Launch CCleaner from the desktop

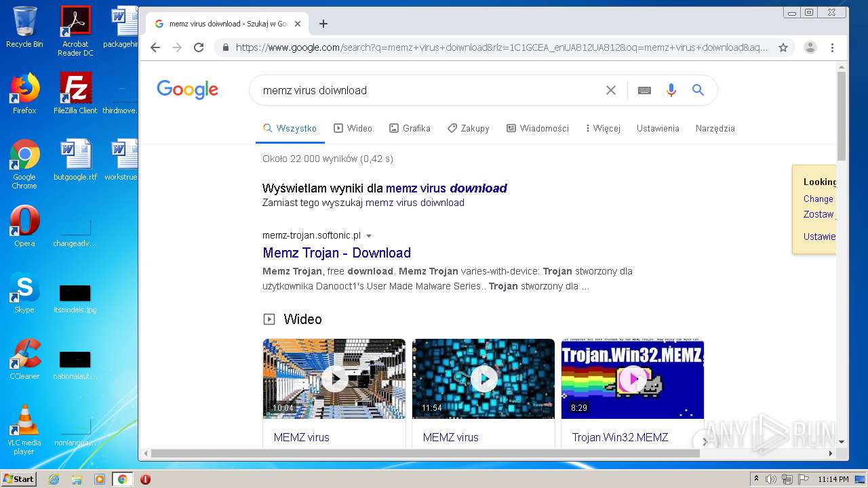[24, 359]
